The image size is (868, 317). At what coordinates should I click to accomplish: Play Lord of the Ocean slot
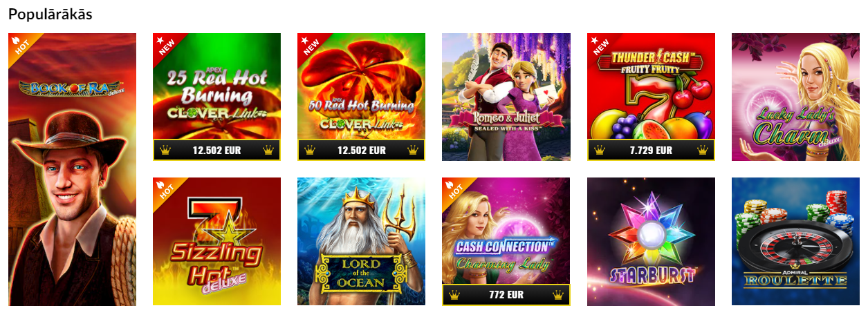tap(361, 242)
